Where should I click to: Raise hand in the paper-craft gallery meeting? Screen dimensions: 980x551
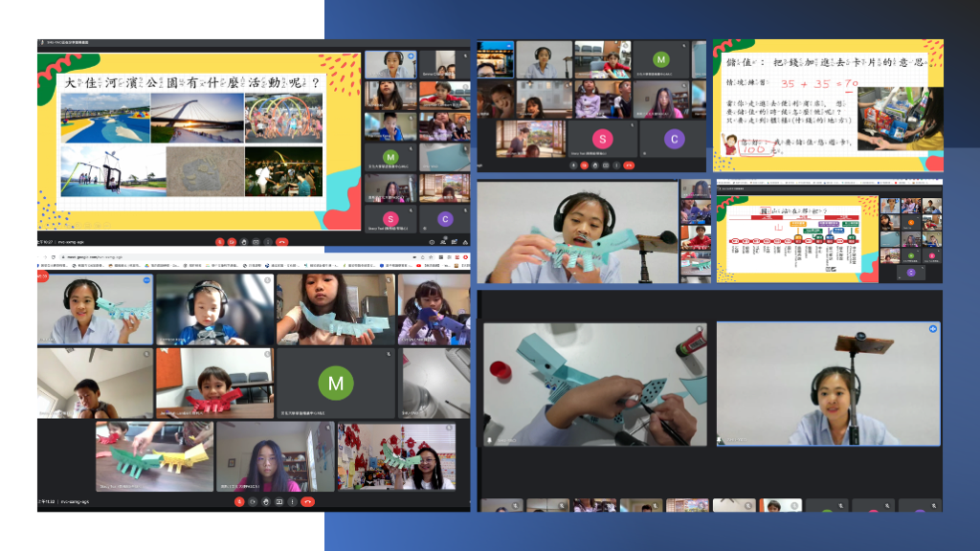[266, 501]
